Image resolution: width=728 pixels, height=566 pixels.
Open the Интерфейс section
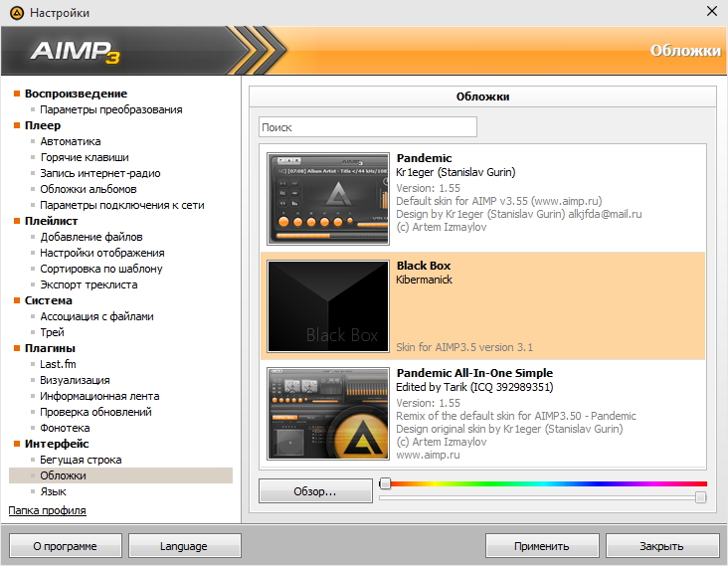pos(57,444)
